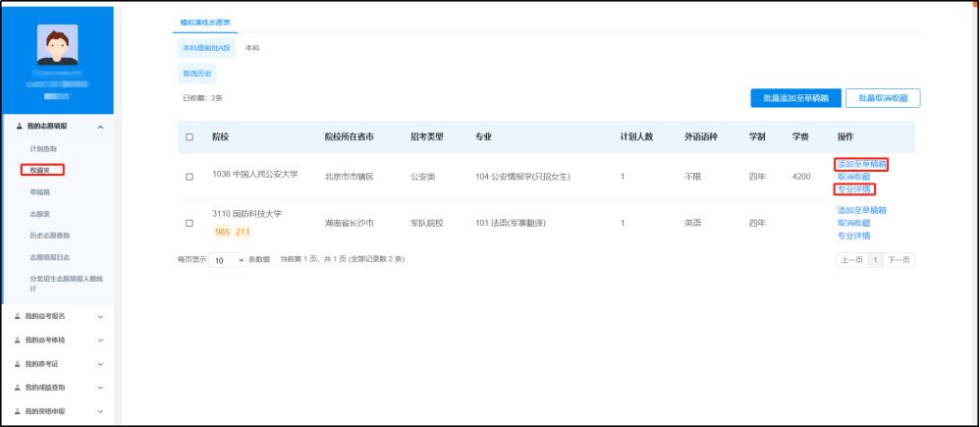980x427 pixels.
Task: Expand the 我的高考报名 chevron
Action: (99, 316)
